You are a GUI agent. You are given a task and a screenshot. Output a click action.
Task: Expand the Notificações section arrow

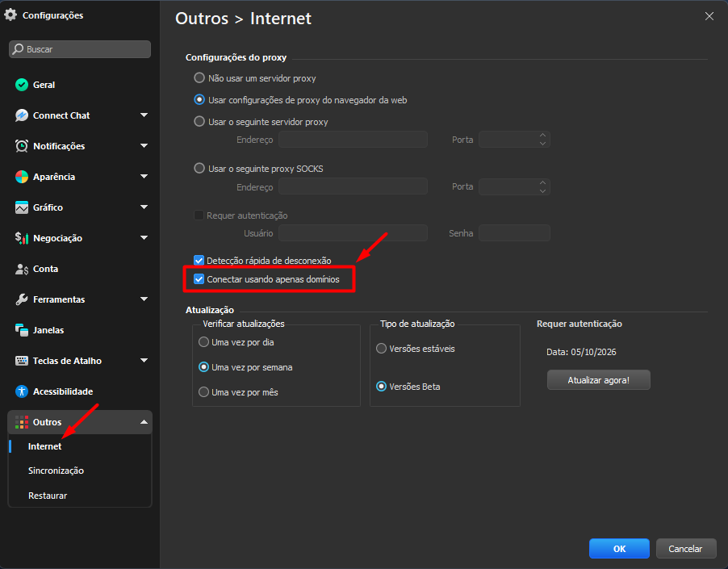coord(144,146)
